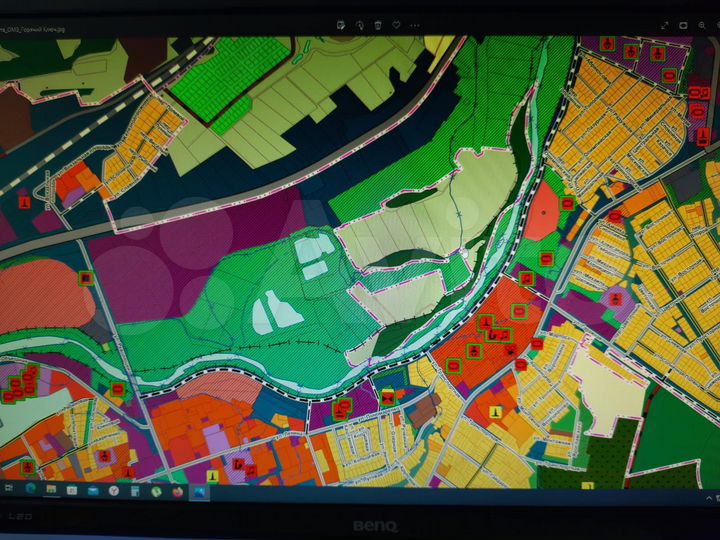Launch Yandex Browser from the taskbar
The width and height of the screenshot is (720, 540).
point(115,491)
